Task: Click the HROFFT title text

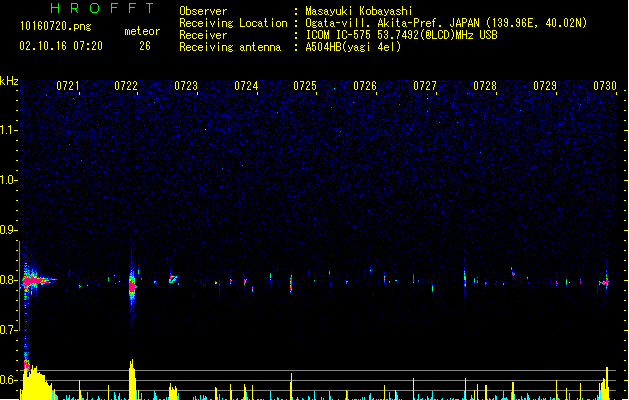Action: (x=102, y=8)
